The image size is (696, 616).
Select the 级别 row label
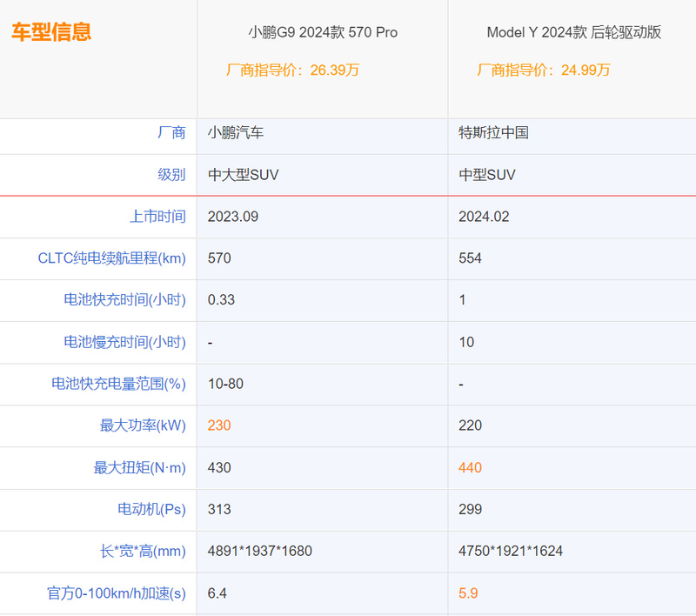[x=171, y=175]
